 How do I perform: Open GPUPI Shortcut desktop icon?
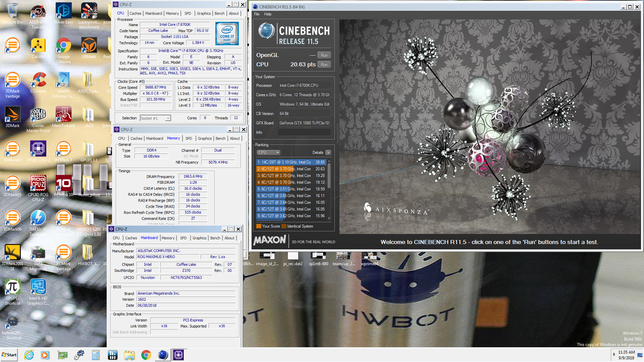pos(12,292)
